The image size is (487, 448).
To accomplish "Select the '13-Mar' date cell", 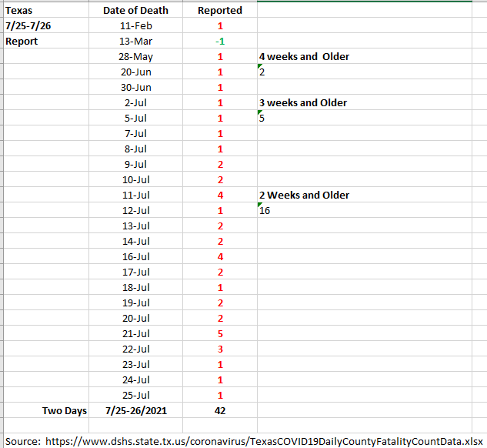I will 135,41.
